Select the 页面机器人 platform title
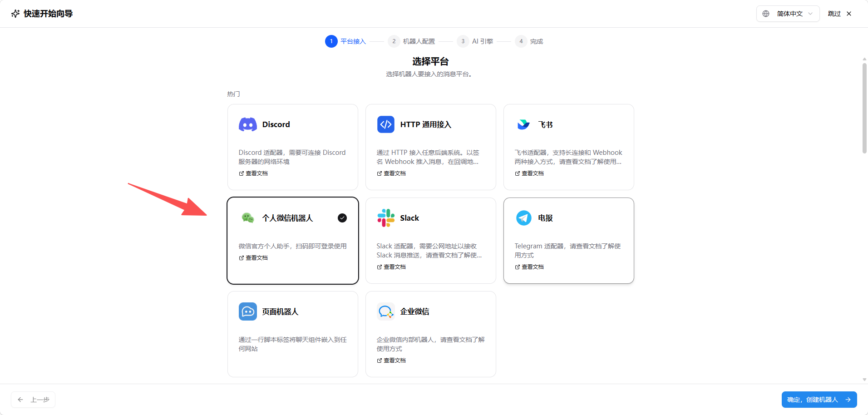Screen dimensions: 868x415 [281, 311]
